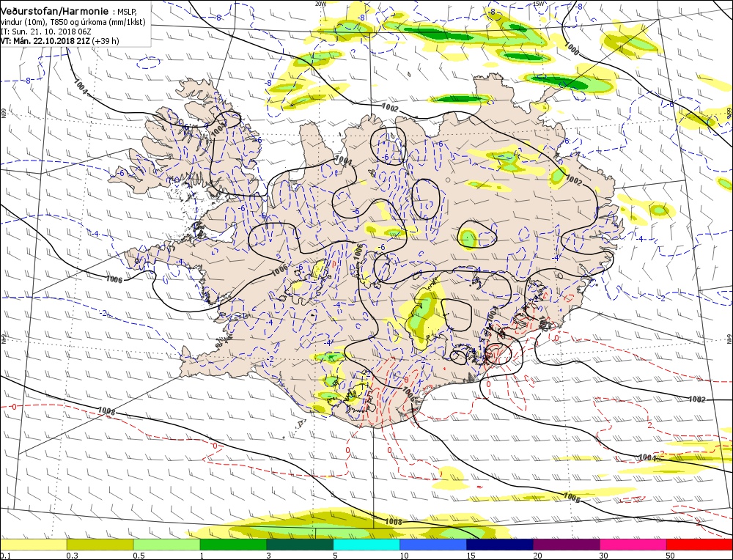This screenshot has height=560, width=733.
Task: Click the "VT: Mán. 22.10.2018 21Z (+39 h)" line
Action: tap(59, 41)
